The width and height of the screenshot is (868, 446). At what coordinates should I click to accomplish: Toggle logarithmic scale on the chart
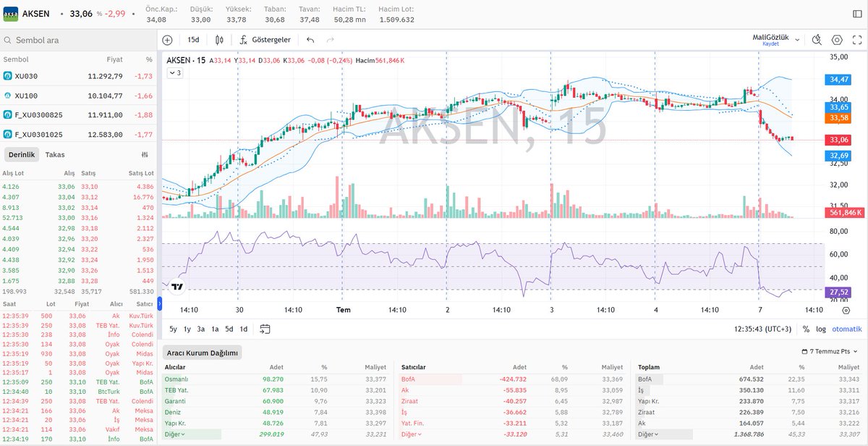[x=821, y=329]
